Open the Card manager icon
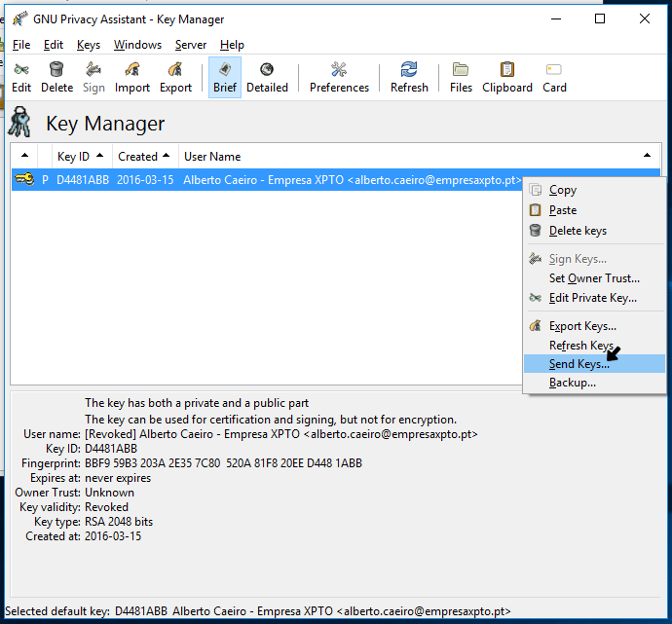Viewport: 672px width, 624px height. 554,78
